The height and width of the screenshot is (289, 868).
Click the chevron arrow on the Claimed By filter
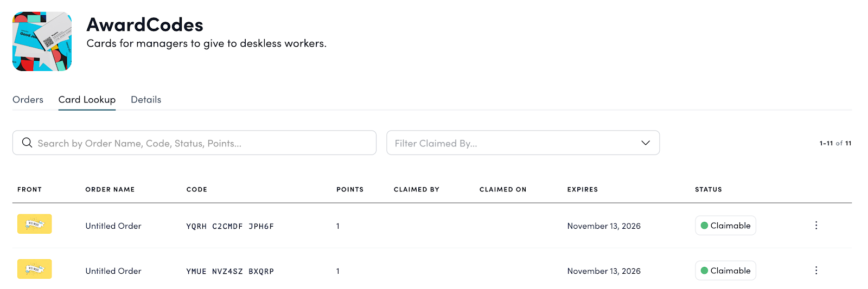646,143
